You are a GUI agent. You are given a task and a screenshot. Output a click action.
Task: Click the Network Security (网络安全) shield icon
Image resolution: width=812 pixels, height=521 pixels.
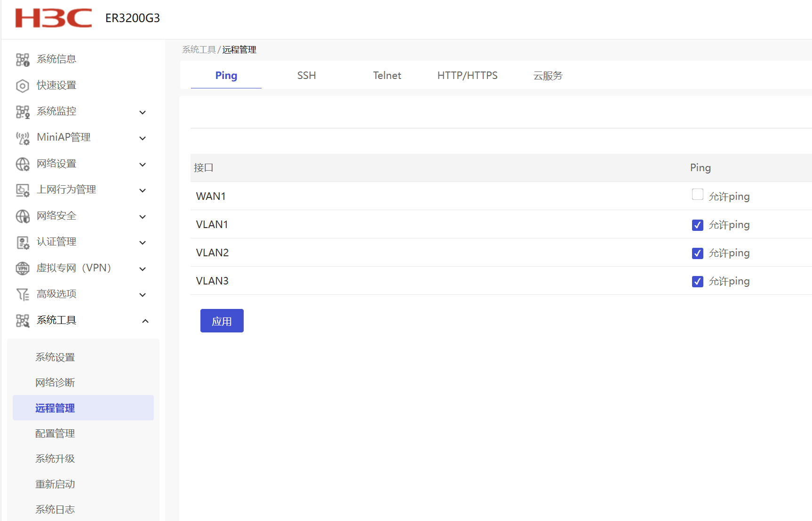click(23, 216)
